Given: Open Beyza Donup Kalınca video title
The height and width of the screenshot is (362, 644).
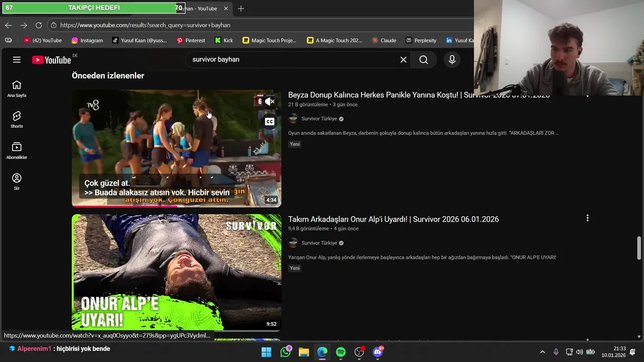Looking at the screenshot, I should click(x=419, y=95).
